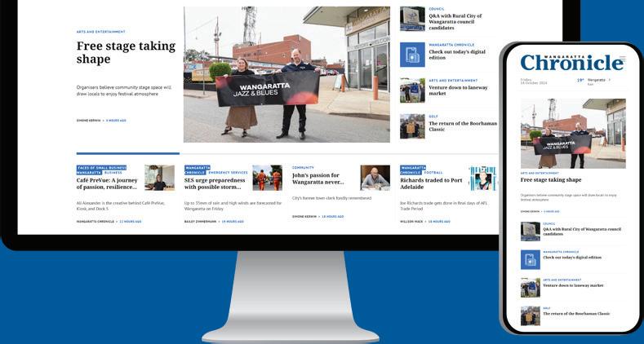The width and height of the screenshot is (644, 344).
Task: Open the Richards trade thumbnail
Action: (x=483, y=178)
